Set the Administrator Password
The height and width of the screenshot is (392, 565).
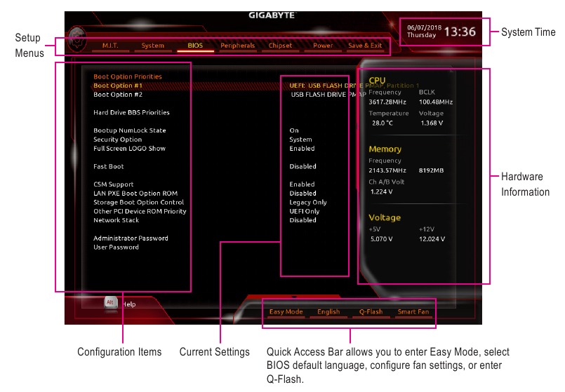coord(131,238)
